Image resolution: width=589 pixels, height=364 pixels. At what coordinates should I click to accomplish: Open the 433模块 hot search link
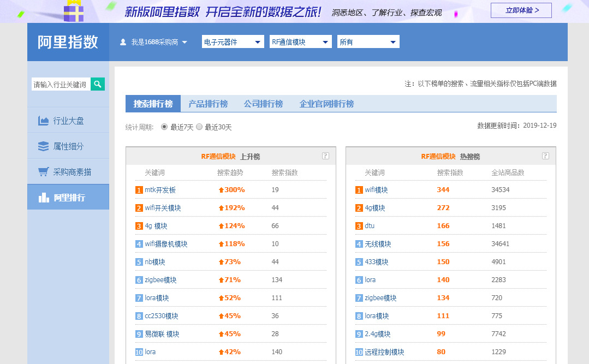click(x=377, y=262)
